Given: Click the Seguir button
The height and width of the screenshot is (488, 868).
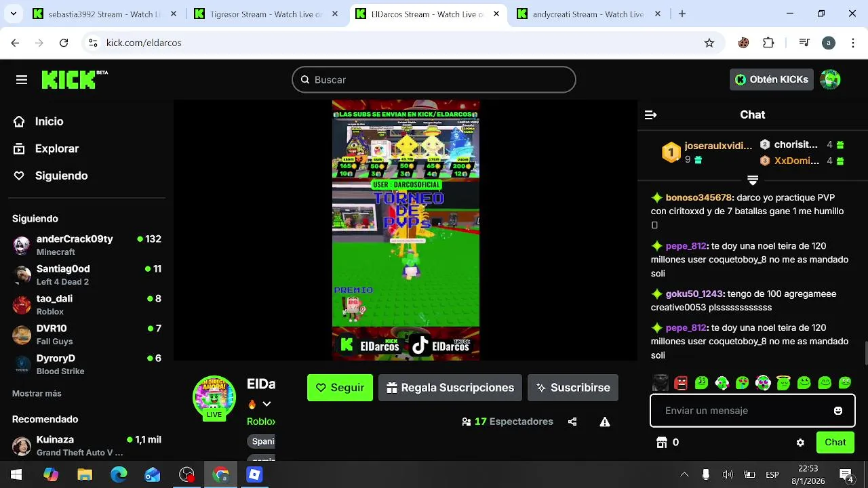Looking at the screenshot, I should coord(340,388).
